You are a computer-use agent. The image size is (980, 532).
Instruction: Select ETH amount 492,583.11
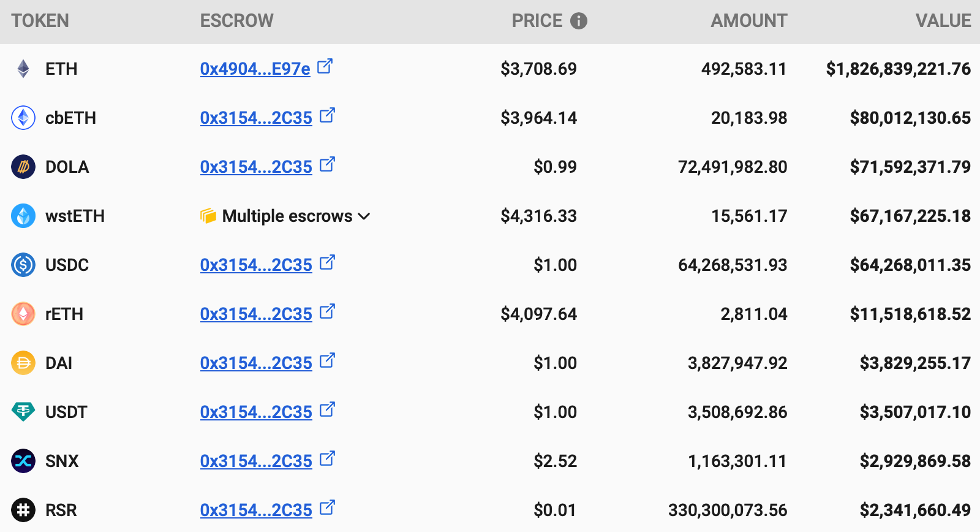(x=744, y=69)
